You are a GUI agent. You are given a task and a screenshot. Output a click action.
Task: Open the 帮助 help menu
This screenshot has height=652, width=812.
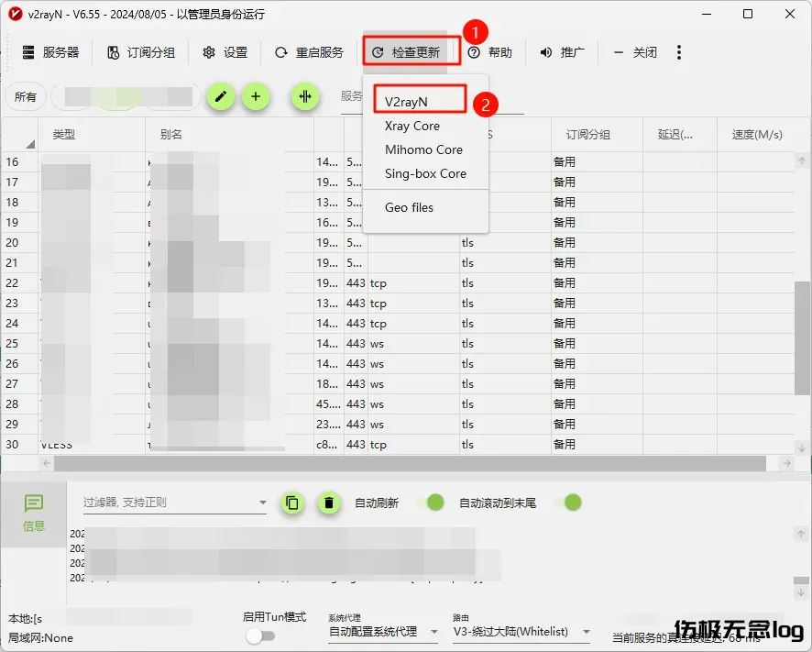[x=490, y=52]
